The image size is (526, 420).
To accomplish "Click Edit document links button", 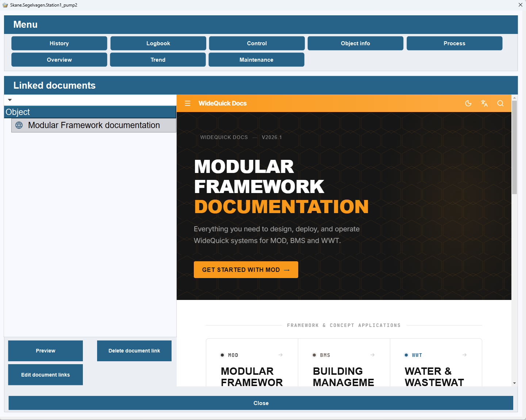I will pos(45,375).
